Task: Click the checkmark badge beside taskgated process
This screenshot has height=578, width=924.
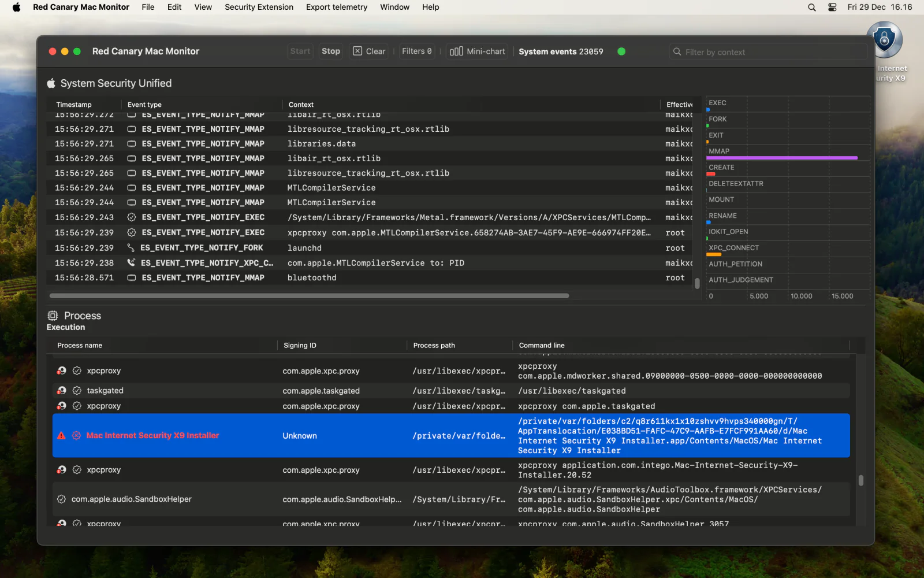Action: coord(77,391)
